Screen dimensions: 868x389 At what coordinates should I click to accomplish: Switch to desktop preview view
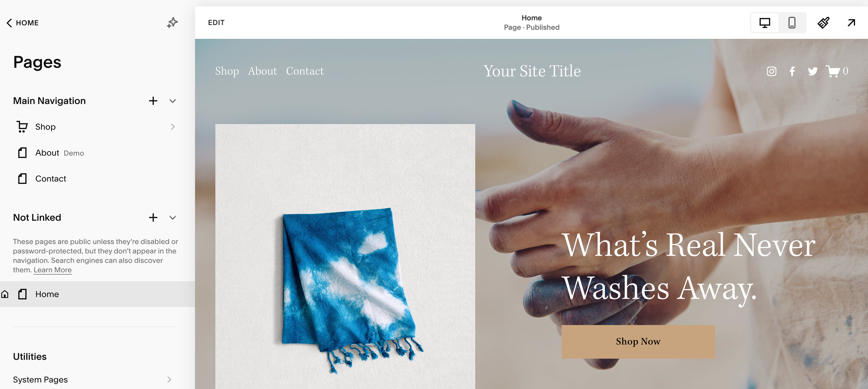tap(765, 23)
